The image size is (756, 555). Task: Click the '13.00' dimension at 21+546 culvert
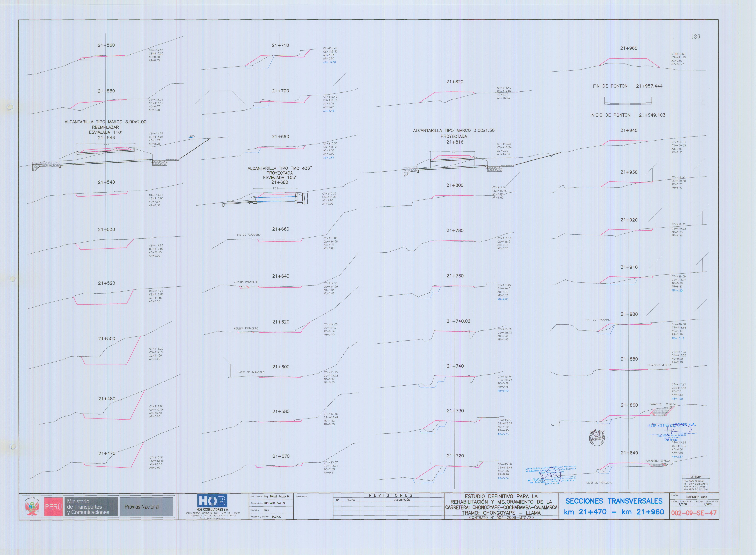[106, 144]
